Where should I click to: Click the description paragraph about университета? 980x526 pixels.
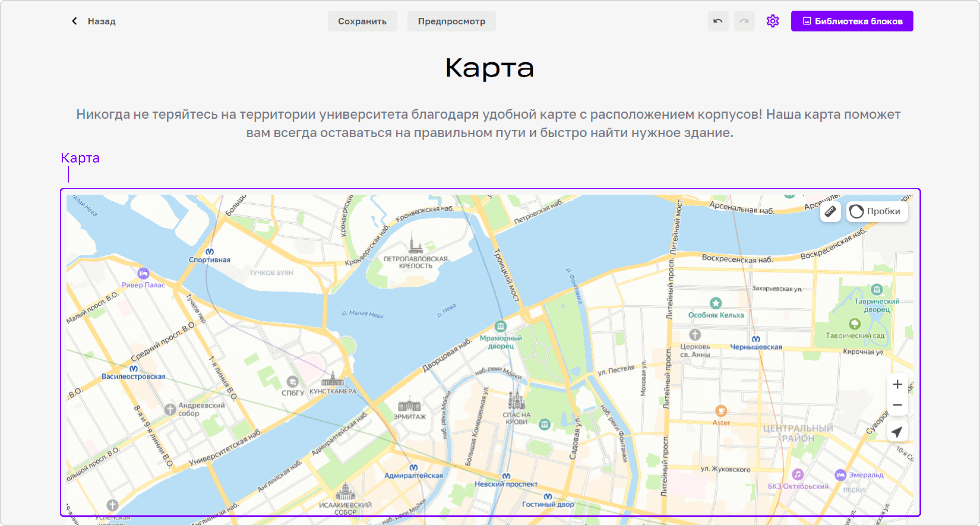[488, 123]
